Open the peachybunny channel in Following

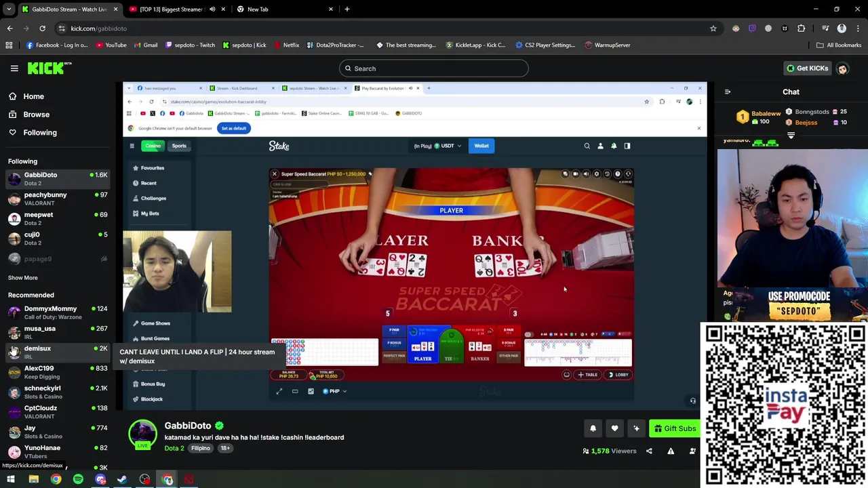pyautogui.click(x=58, y=199)
